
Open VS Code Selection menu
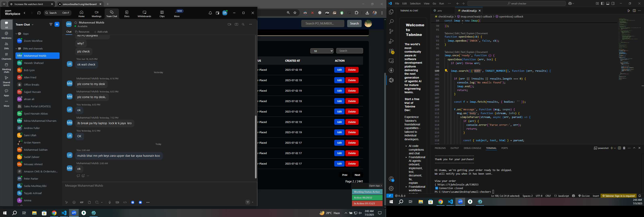point(415,3)
